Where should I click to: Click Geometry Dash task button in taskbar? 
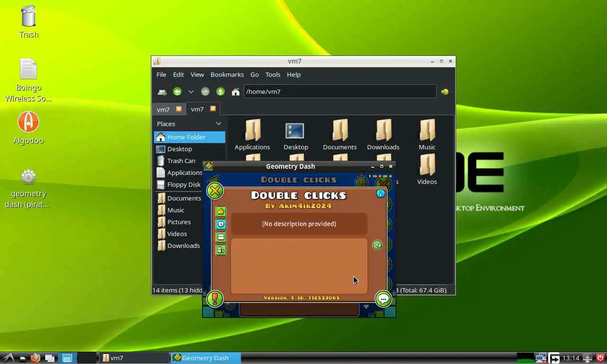(206, 358)
